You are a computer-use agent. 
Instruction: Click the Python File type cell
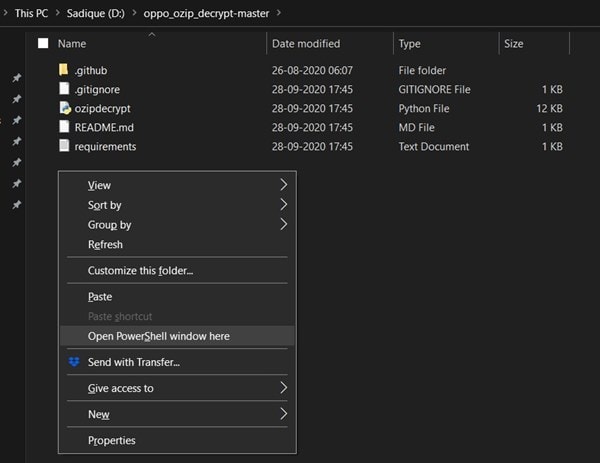424,109
